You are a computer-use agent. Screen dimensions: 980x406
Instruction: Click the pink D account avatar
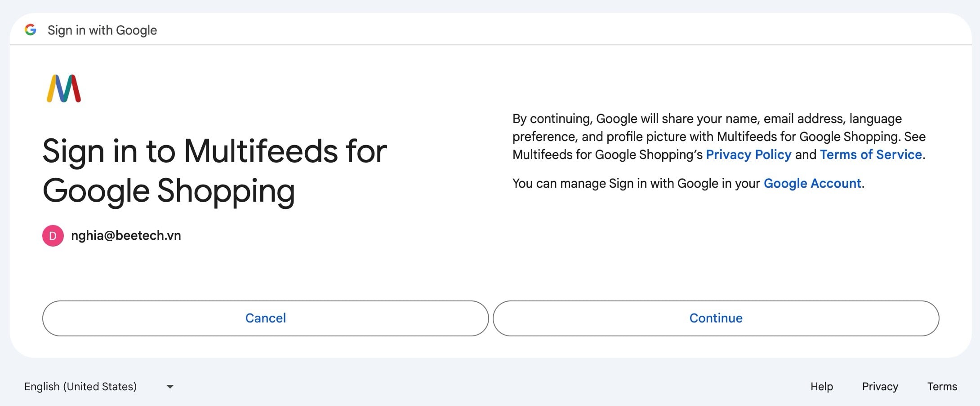(53, 236)
